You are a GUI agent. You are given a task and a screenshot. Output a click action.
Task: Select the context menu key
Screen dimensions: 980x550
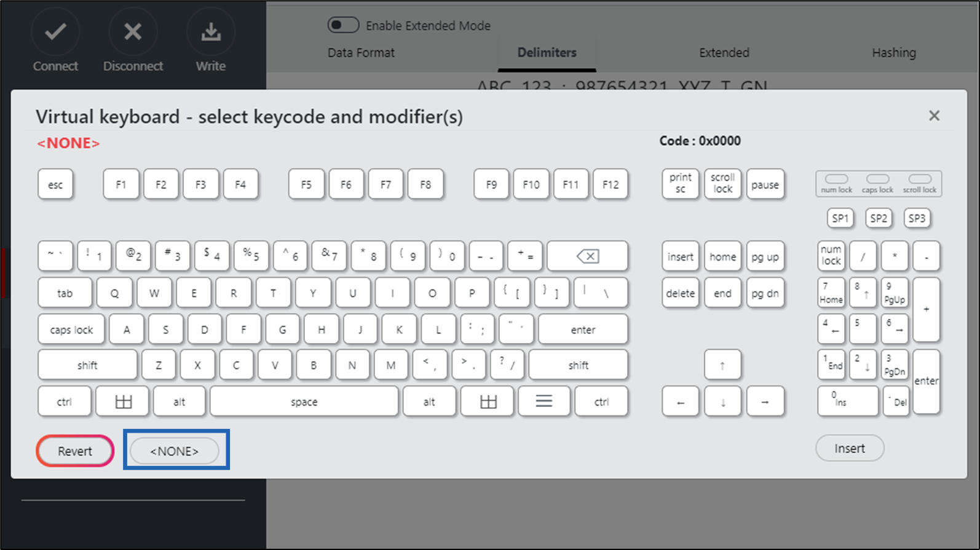tap(544, 401)
